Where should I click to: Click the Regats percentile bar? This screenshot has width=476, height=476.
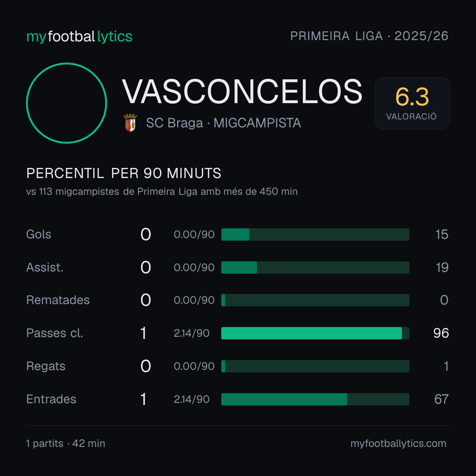point(315,366)
